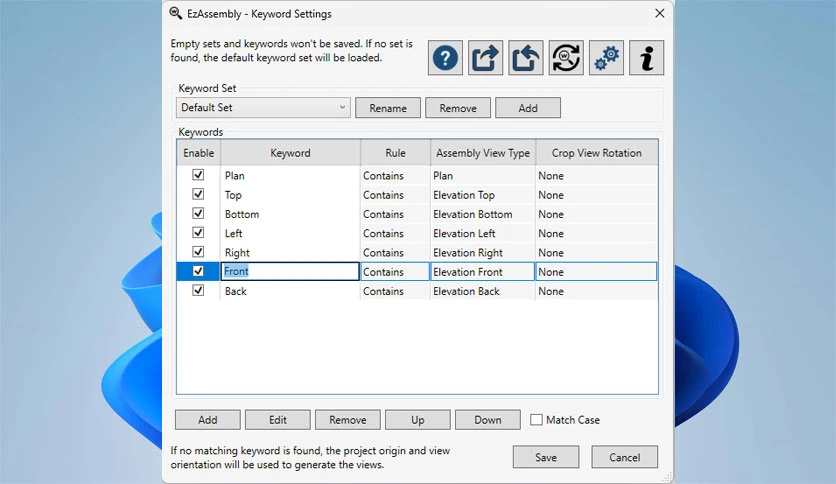Image resolution: width=836 pixels, height=484 pixels.
Task: Toggle Enable checkbox for Front row
Action: 198,271
